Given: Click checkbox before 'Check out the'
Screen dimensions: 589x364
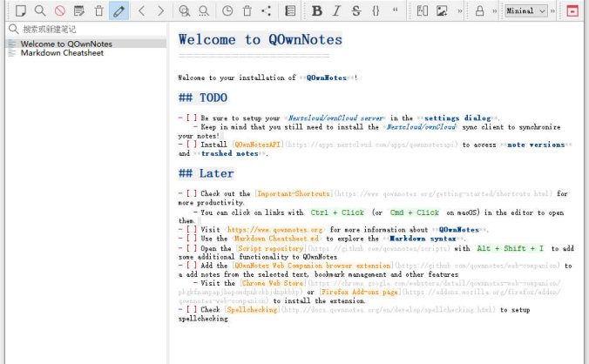Looking at the screenshot, I should click(192, 193).
